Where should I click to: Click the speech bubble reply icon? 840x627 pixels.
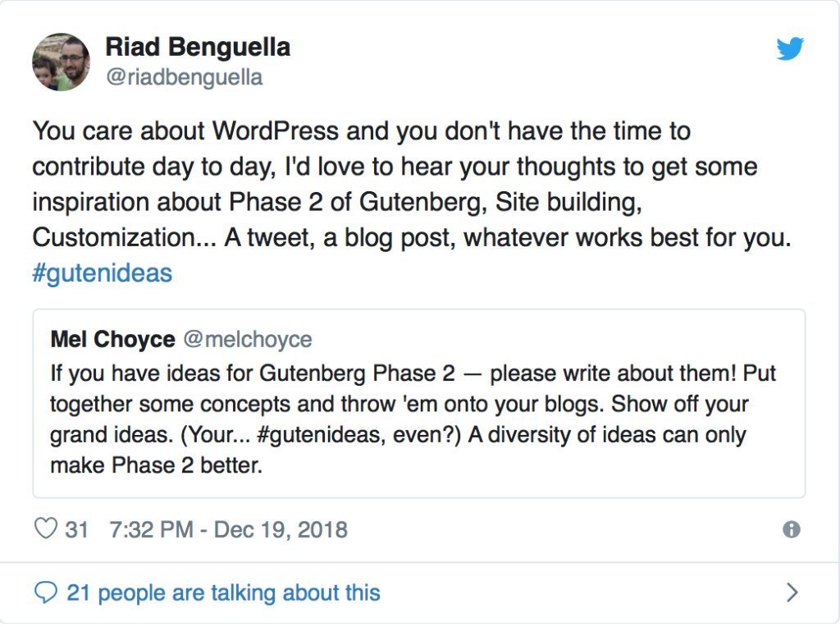tap(46, 593)
